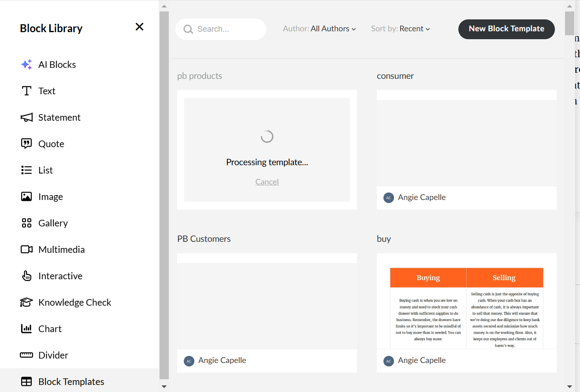The image size is (580, 392).
Task: Click the Statement megaphone icon
Action: click(26, 117)
